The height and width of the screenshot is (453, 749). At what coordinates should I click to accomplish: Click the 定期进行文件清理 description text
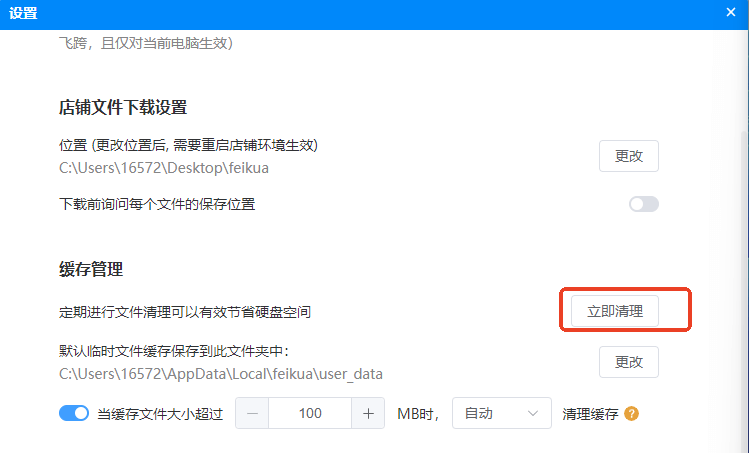(185, 312)
